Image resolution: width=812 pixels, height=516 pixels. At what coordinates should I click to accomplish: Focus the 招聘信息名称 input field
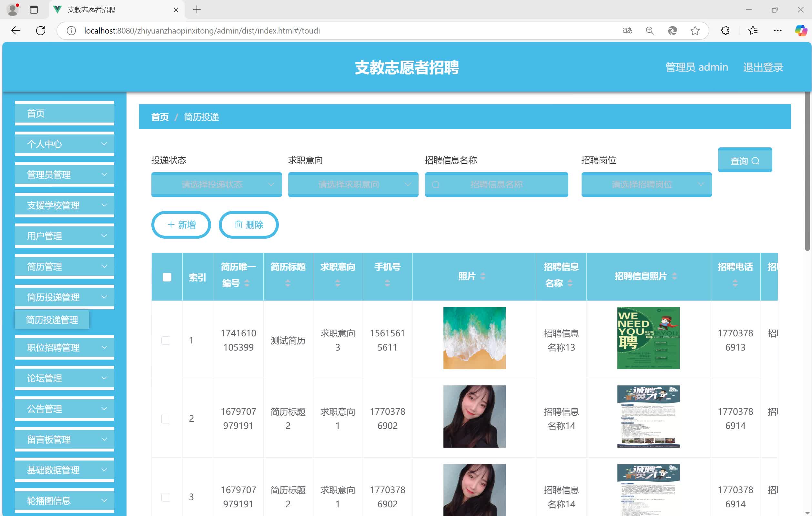[496, 184]
